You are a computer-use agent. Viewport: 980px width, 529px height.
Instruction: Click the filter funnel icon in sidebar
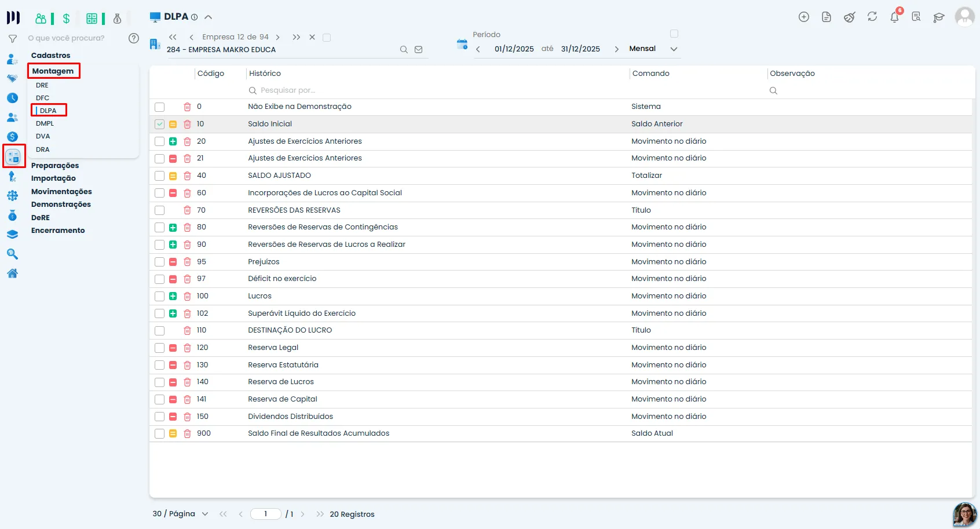pyautogui.click(x=12, y=39)
